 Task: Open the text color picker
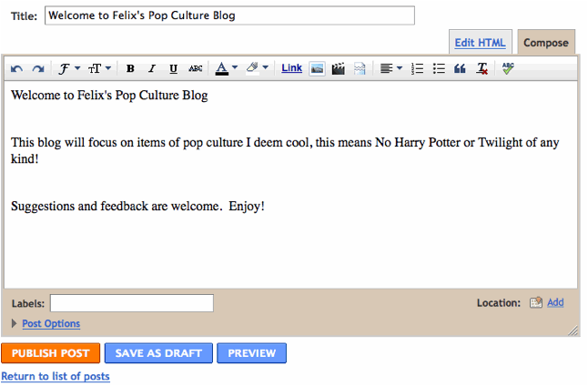(227, 68)
